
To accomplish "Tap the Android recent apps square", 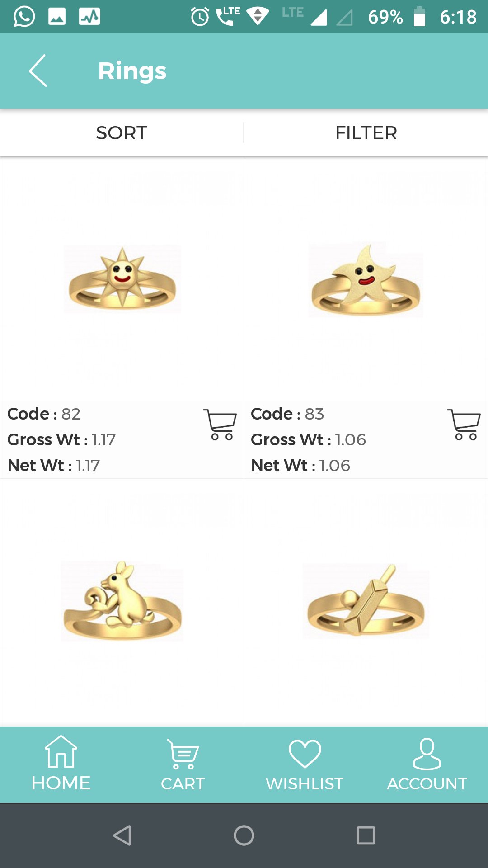I will pyautogui.click(x=366, y=835).
